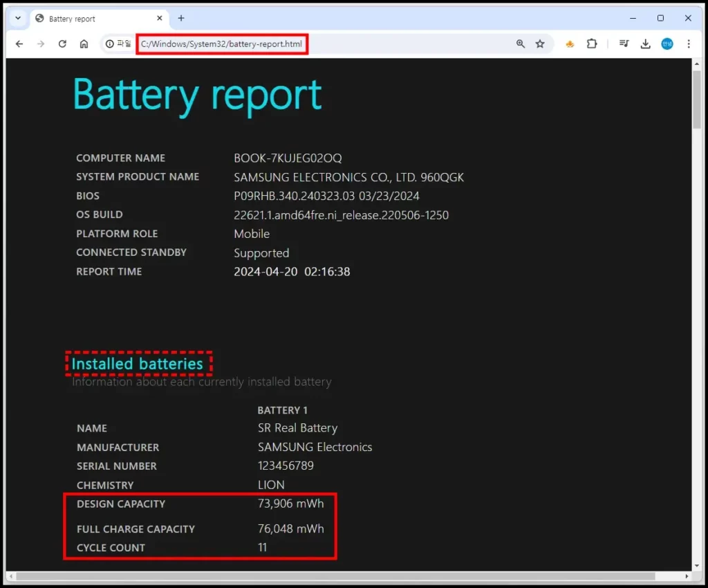This screenshot has height=588, width=708.
Task: Open the blue profile avatar
Action: coord(667,44)
